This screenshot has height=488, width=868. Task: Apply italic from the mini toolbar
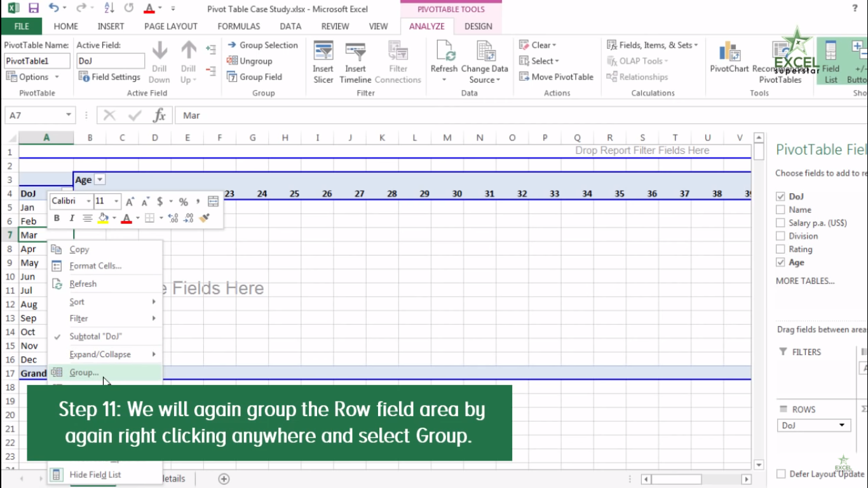point(72,218)
